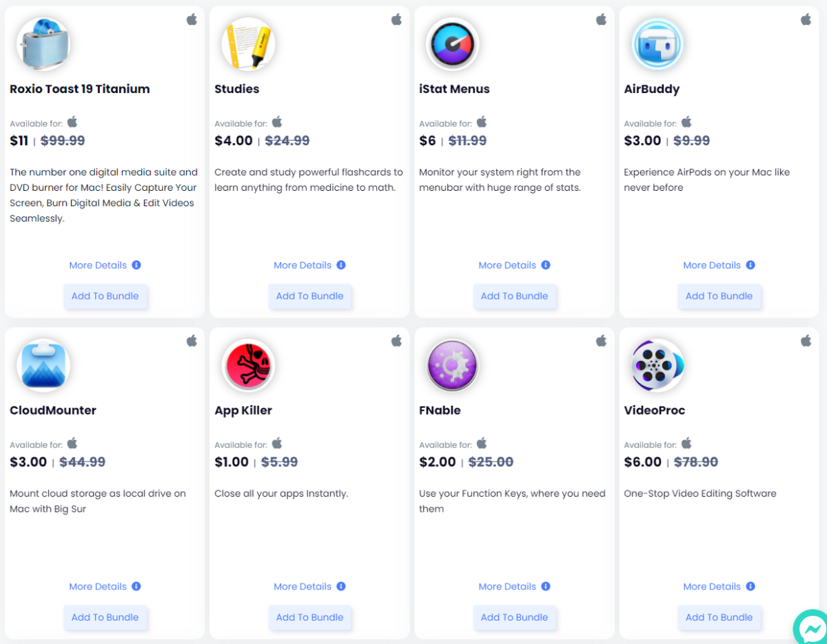Image resolution: width=827 pixels, height=644 pixels.
Task: Add FNable to the bundle
Action: point(515,617)
